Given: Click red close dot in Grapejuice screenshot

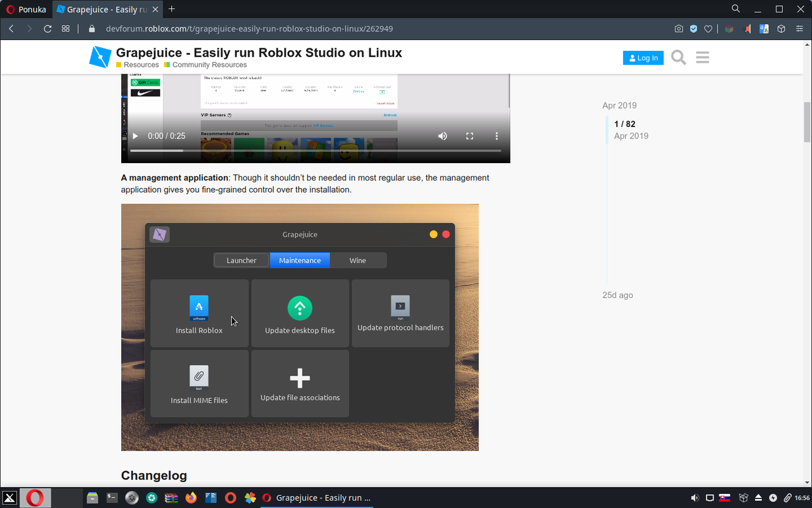Looking at the screenshot, I should (446, 234).
